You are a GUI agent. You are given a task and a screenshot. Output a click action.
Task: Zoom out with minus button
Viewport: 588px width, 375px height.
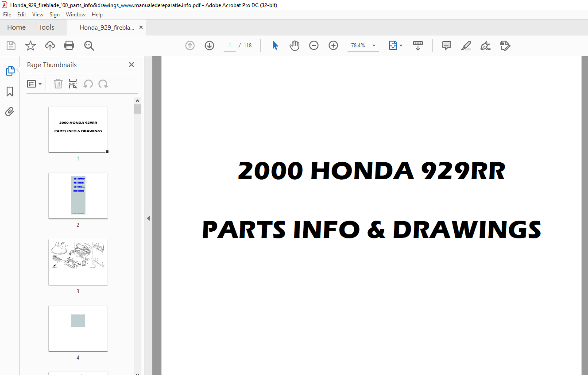coord(314,46)
